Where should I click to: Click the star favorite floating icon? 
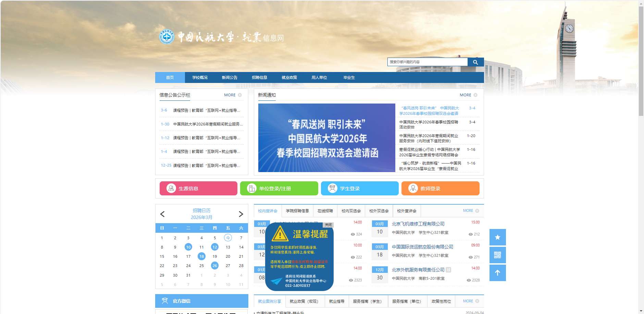pos(497,237)
